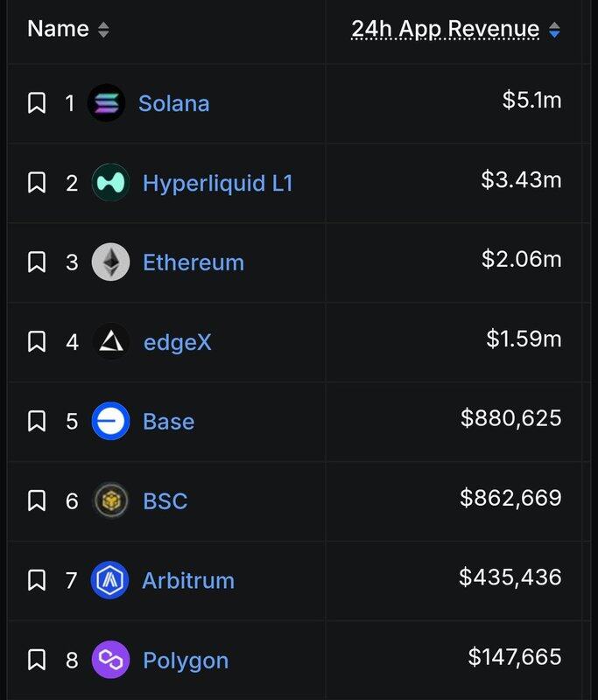Viewport: 598px width, 700px height.
Task: Click the Hyperliquid L1 logo icon
Action: pos(110,183)
